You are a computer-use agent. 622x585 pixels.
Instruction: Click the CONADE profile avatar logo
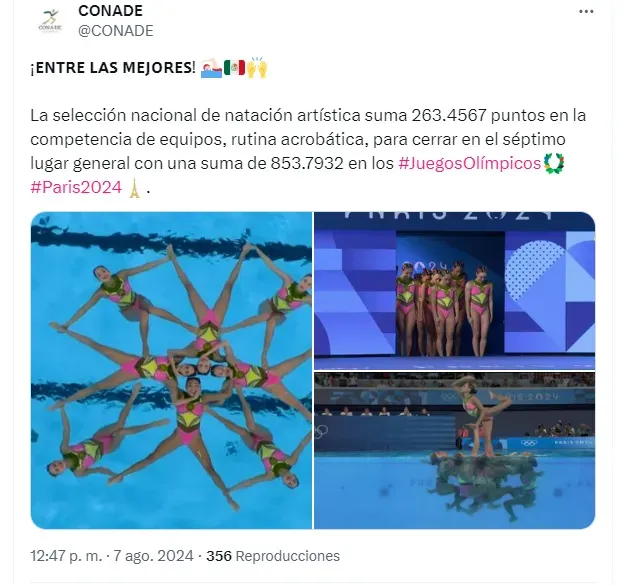[x=50, y=21]
